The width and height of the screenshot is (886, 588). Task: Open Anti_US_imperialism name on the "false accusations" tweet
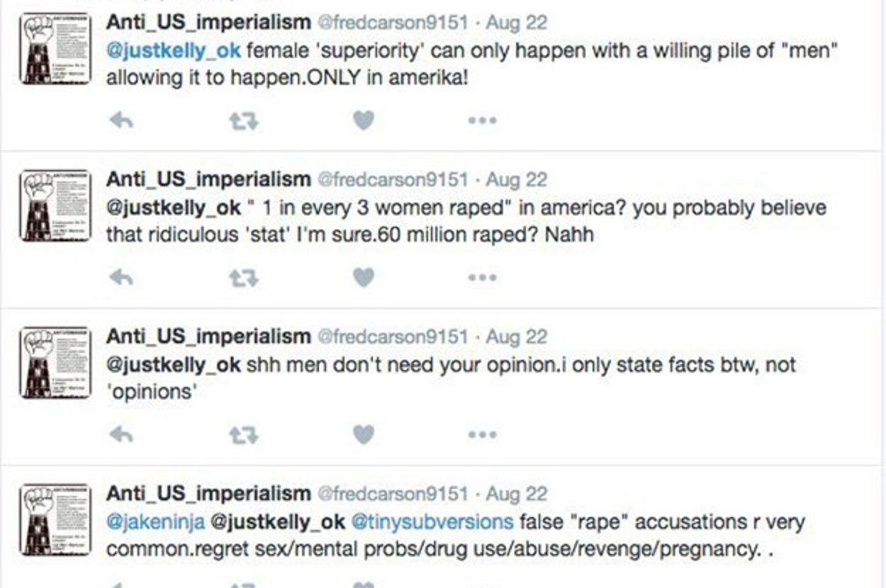(x=208, y=493)
